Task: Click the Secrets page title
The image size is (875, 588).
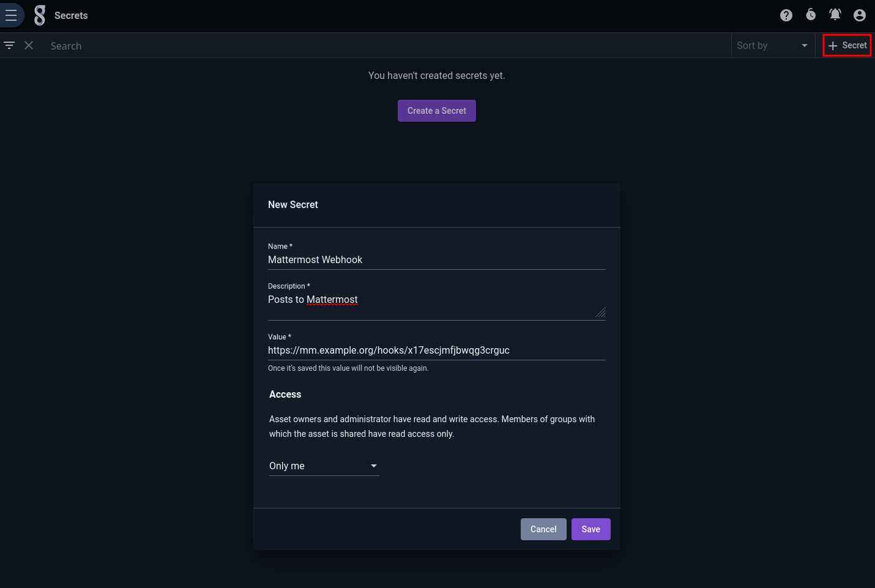Action: (71, 16)
